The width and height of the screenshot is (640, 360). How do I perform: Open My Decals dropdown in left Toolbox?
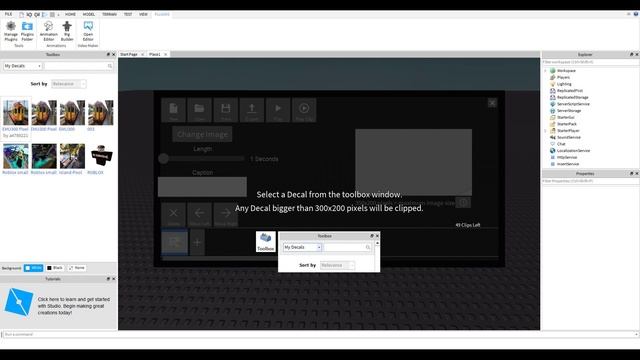[22, 66]
